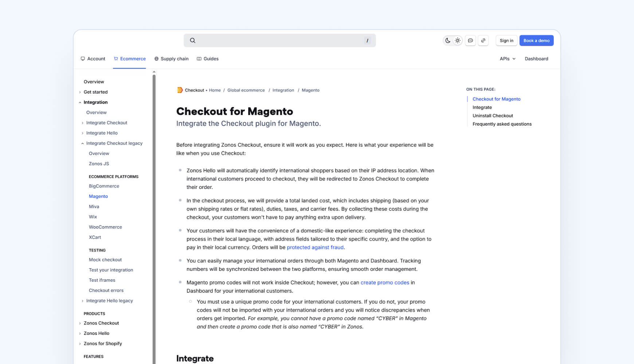Open Global ecommerce breadcrumb
The height and width of the screenshot is (364, 634).
(246, 90)
